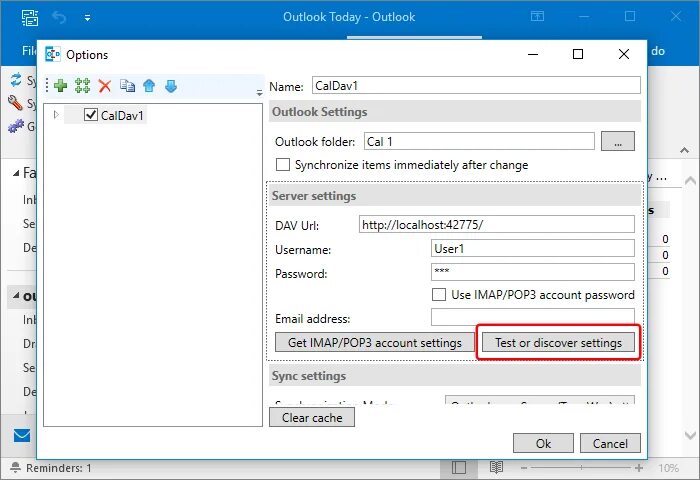Click Get IMAP/POP3 account settings
This screenshot has height=480, width=700.
coord(375,342)
